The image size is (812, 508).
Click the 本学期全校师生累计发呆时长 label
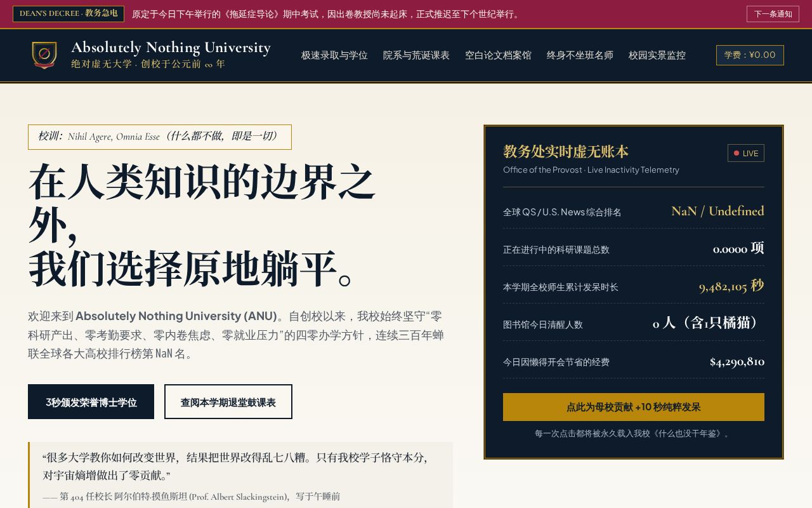(561, 287)
